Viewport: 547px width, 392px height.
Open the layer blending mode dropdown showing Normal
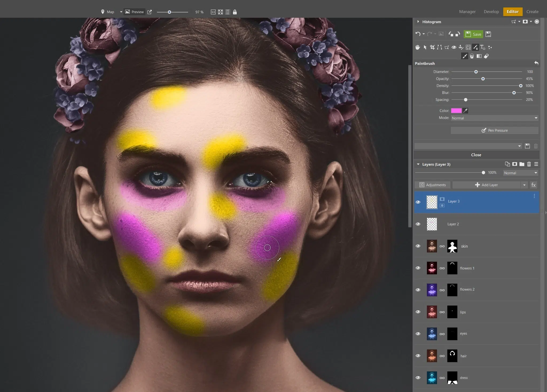520,173
